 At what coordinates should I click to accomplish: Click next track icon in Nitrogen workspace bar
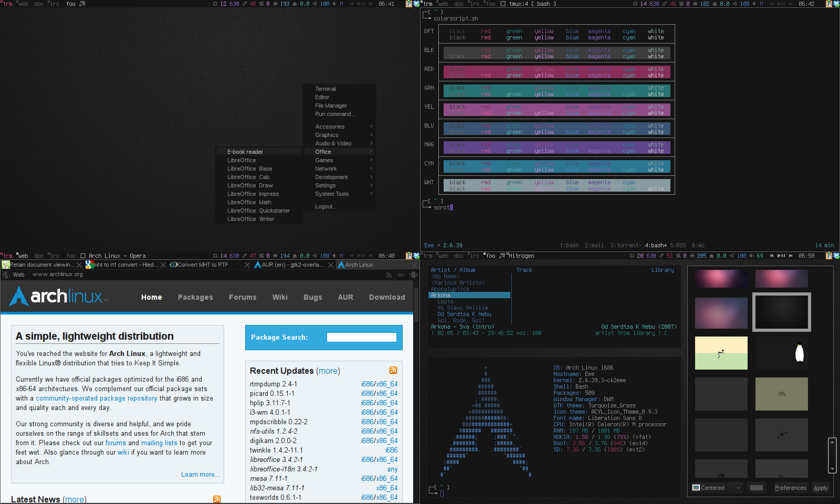[x=791, y=256]
